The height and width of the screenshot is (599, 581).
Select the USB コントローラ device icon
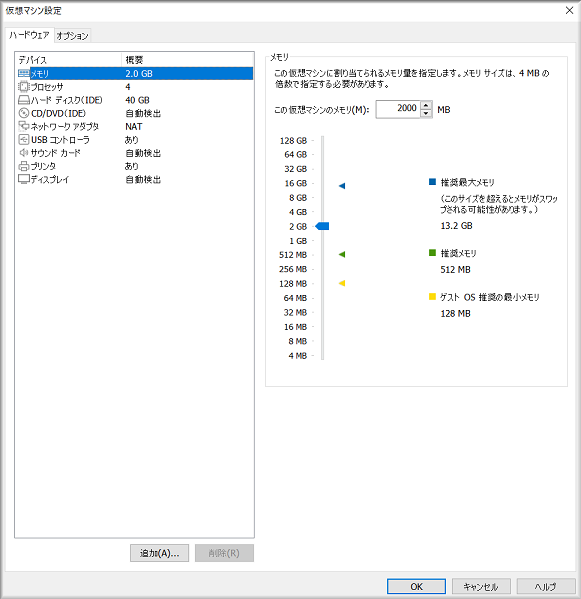click(x=24, y=139)
